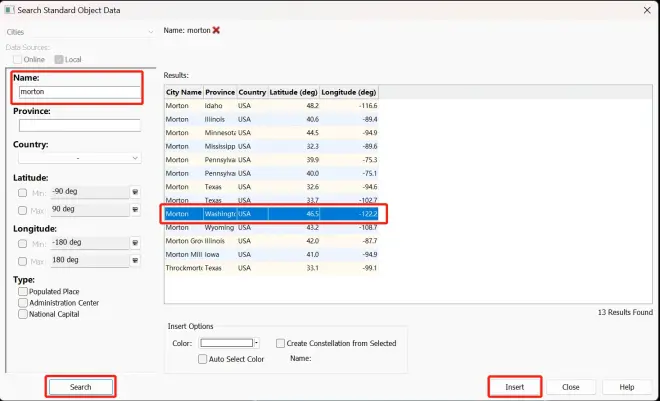
Task: Sort results by Latitude (deg) column
Action: pos(293,92)
